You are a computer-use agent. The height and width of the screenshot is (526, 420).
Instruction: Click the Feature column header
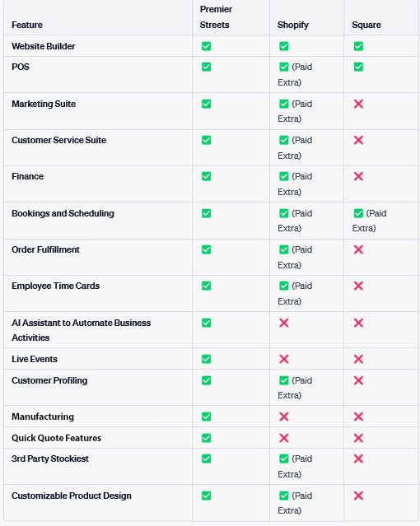[x=27, y=25]
